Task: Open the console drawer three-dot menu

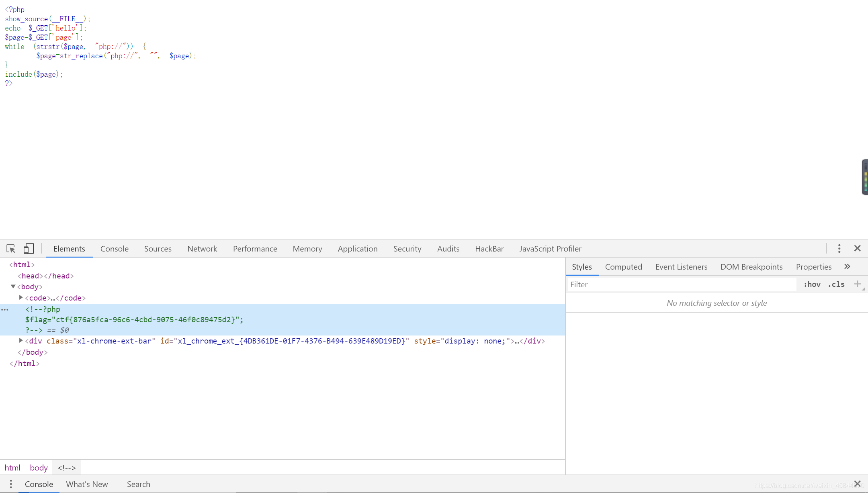Action: pyautogui.click(x=11, y=484)
